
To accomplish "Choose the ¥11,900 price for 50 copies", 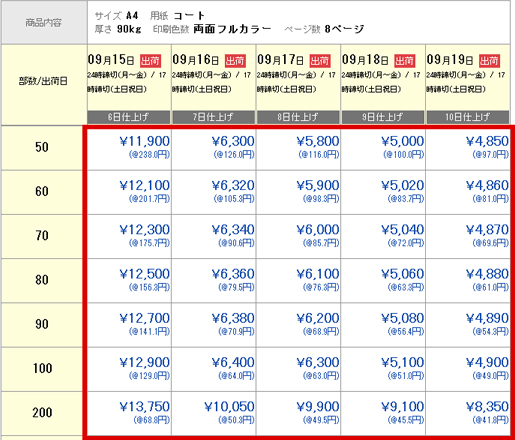I will coord(145,141).
